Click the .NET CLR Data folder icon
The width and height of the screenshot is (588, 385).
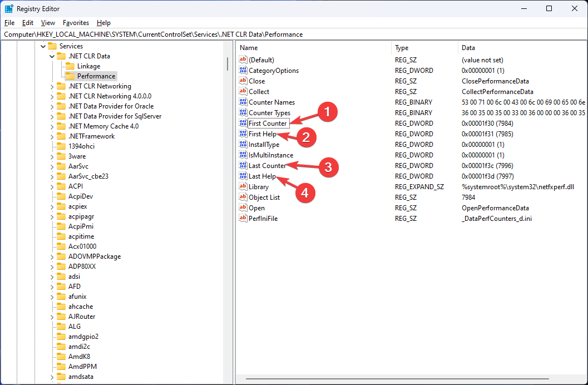tap(61, 56)
